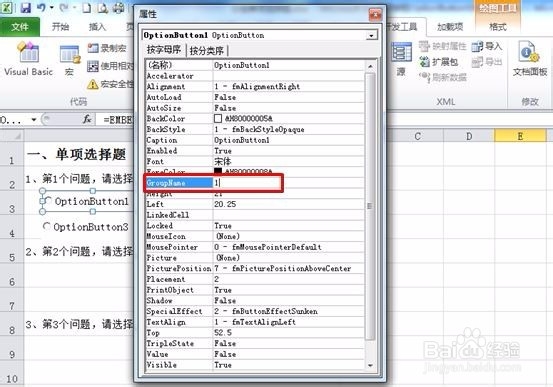Open Macro Security (宏安全性) settings
553x387 pixels.
(x=110, y=84)
